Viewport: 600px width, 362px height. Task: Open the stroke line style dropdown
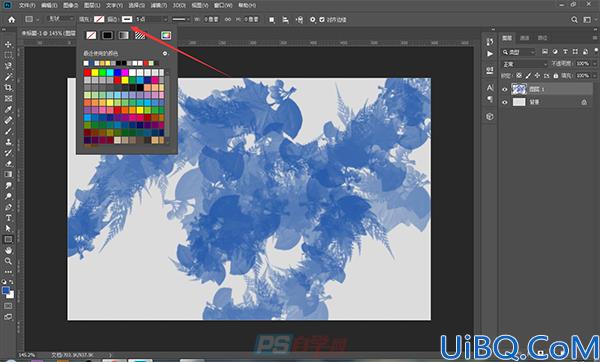181,19
